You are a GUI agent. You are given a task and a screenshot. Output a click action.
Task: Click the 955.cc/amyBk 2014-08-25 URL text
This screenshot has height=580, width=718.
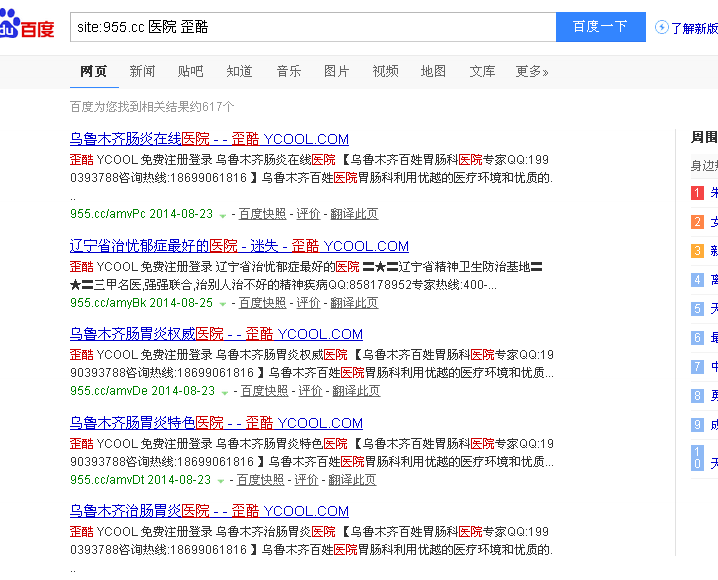tap(141, 303)
